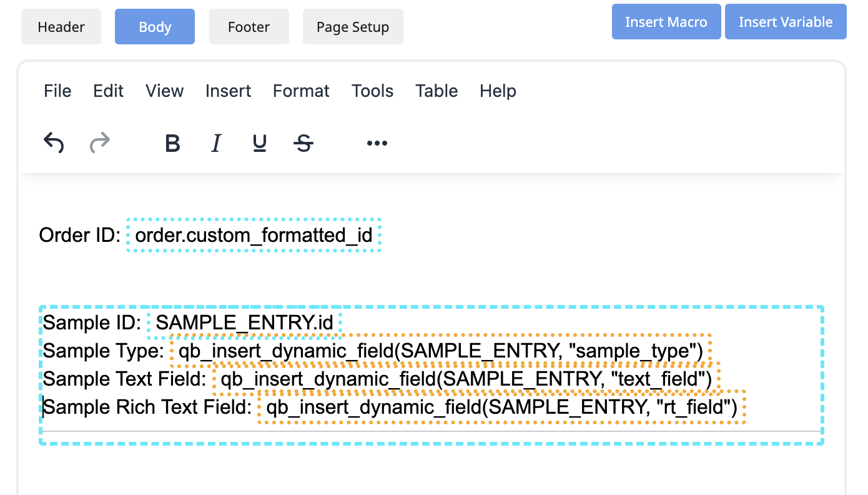The height and width of the screenshot is (495, 868).
Task: Open the Help menu
Action: coord(498,91)
